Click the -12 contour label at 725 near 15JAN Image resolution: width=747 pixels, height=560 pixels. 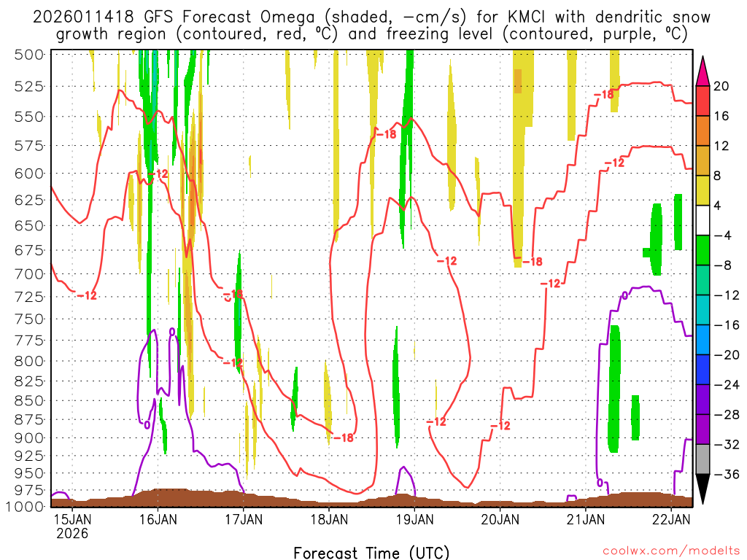pos(87,296)
